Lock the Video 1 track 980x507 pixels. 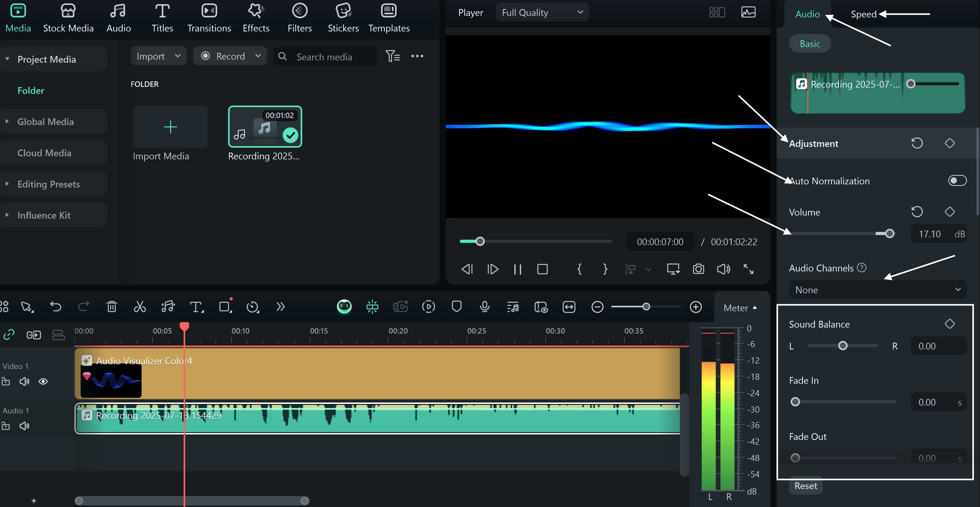pyautogui.click(x=6, y=381)
